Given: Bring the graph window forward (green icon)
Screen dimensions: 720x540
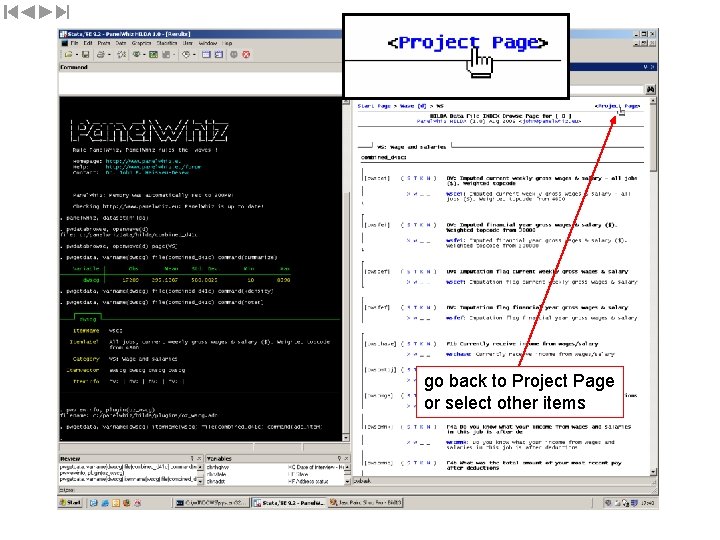Looking at the screenshot, I should point(153,55).
